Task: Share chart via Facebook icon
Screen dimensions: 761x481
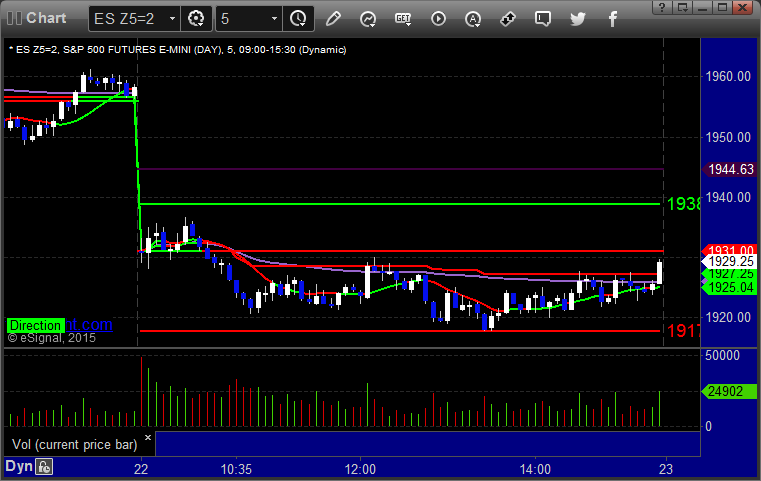Action: pos(612,19)
